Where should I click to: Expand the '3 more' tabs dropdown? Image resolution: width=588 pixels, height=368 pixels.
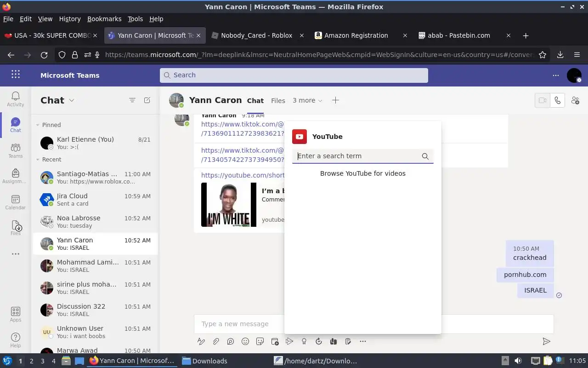point(307,100)
